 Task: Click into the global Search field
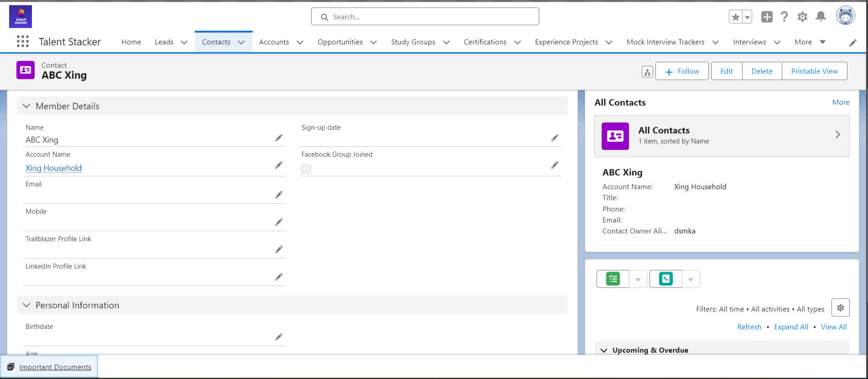pyautogui.click(x=424, y=17)
